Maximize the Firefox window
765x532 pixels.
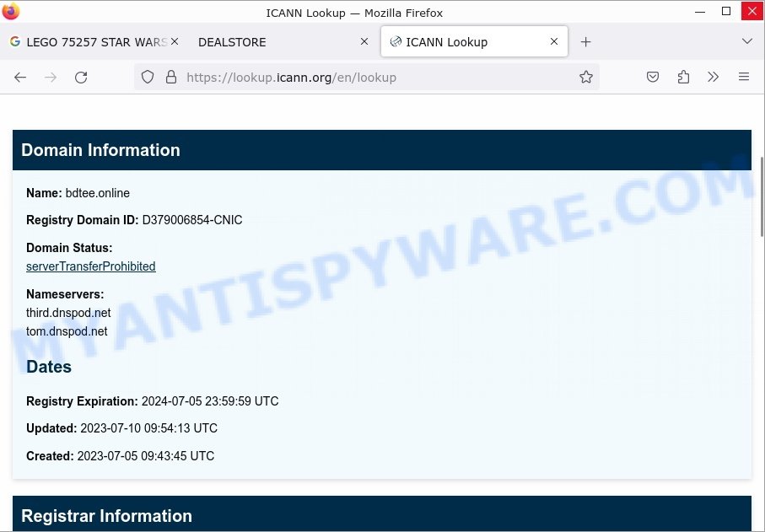(726, 11)
